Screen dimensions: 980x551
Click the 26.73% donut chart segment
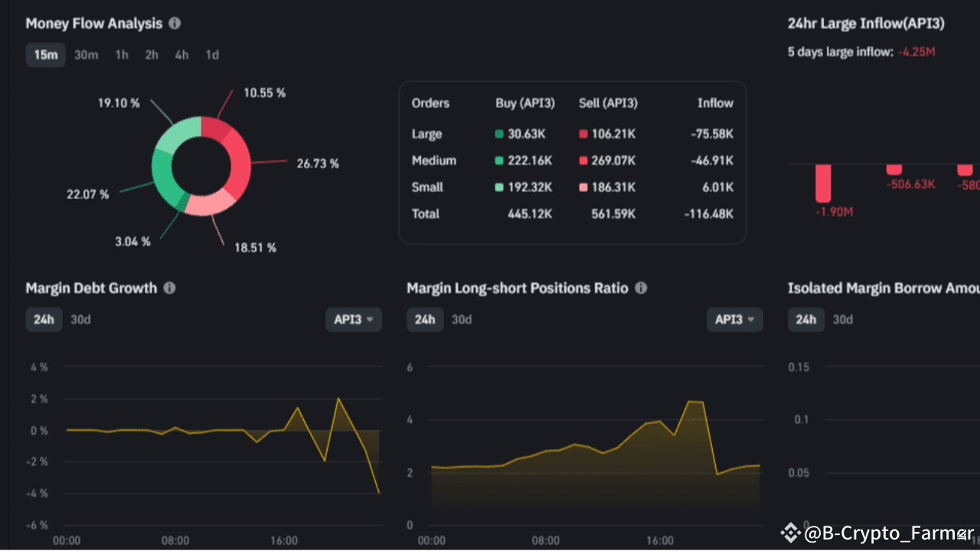(x=241, y=163)
